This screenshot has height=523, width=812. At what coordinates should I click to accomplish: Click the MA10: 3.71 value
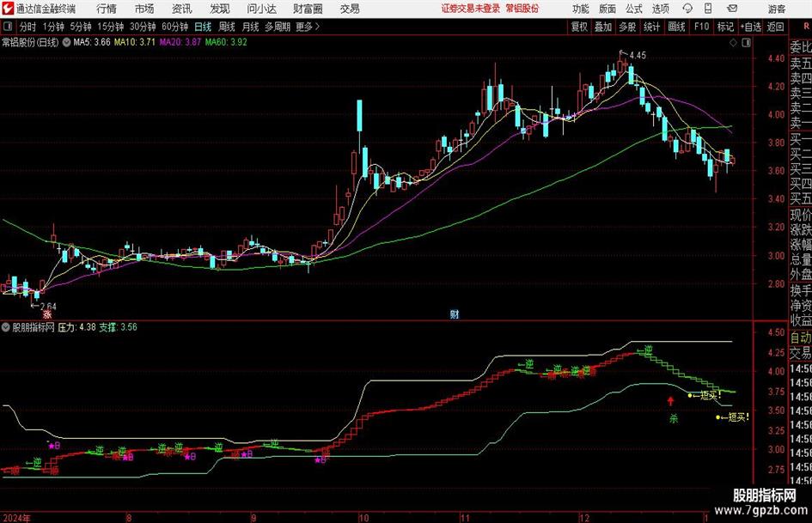point(135,42)
